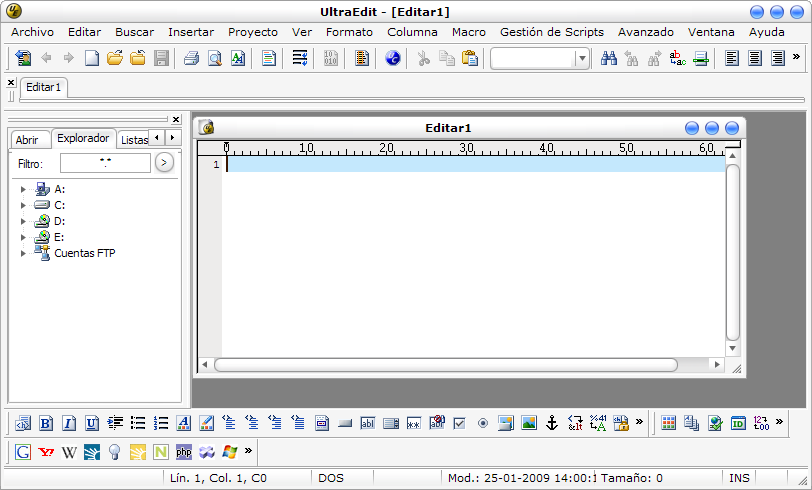This screenshot has width=812, height=490.
Task: Click the binoculars Find icon
Action: pos(608,59)
